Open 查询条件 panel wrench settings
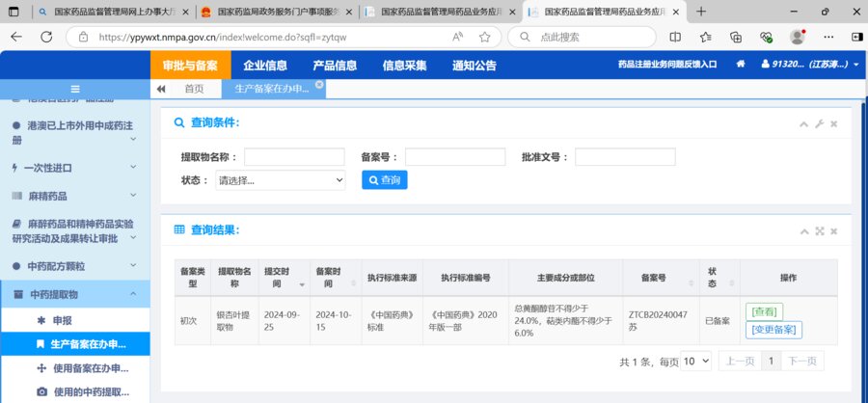Screen dimensions: 868x403 click(x=819, y=124)
